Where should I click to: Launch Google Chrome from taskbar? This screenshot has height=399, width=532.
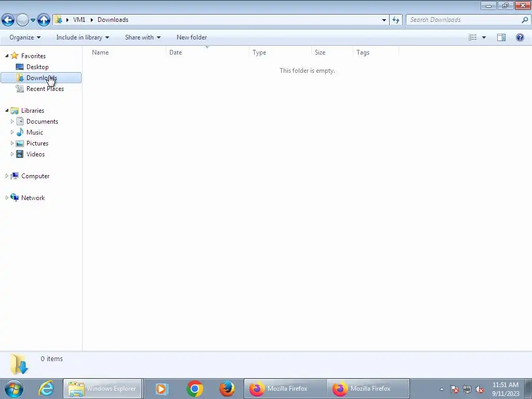coord(194,389)
